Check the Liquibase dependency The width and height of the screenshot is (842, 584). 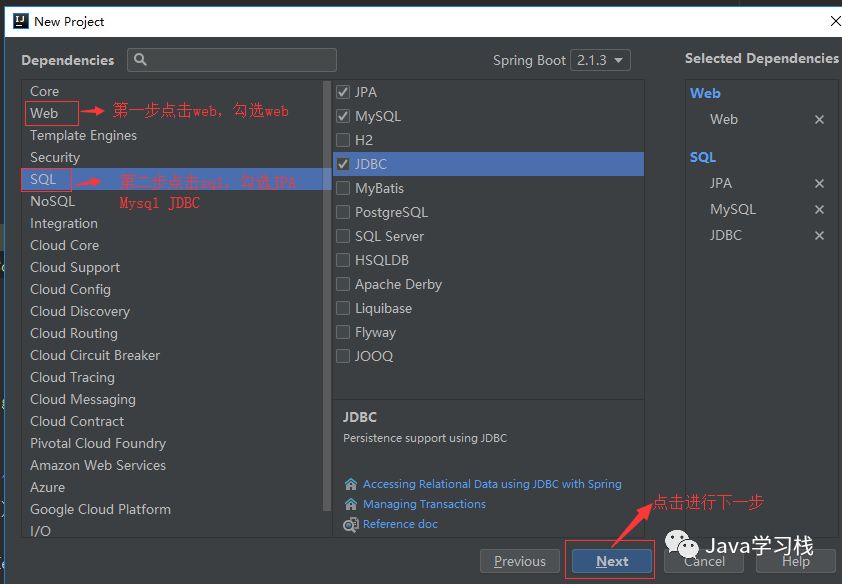[343, 308]
